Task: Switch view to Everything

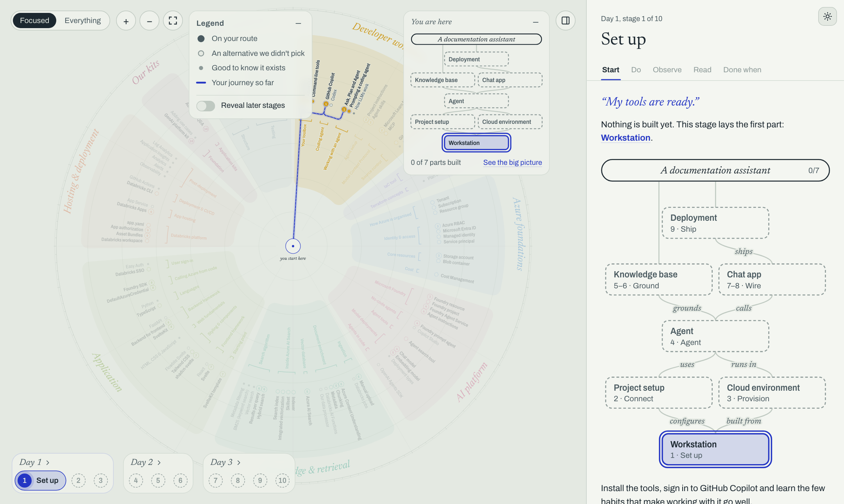Action: coord(82,21)
